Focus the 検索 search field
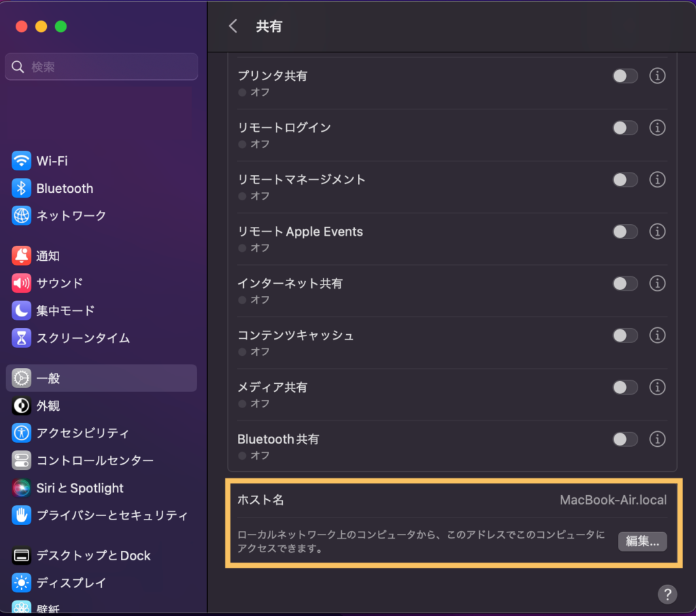 click(101, 67)
